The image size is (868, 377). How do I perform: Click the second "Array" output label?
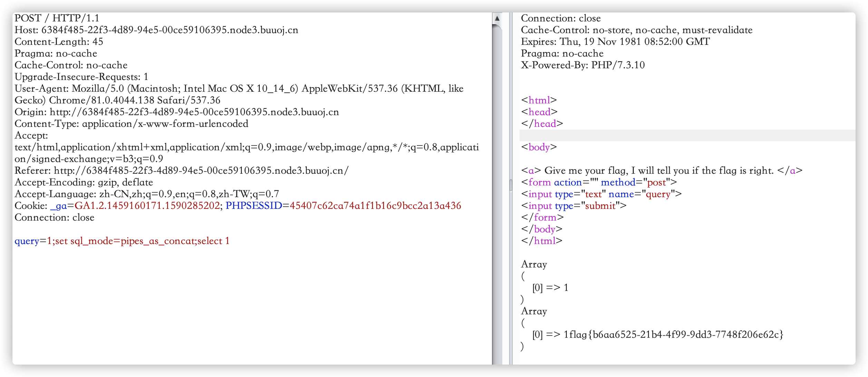coord(534,311)
